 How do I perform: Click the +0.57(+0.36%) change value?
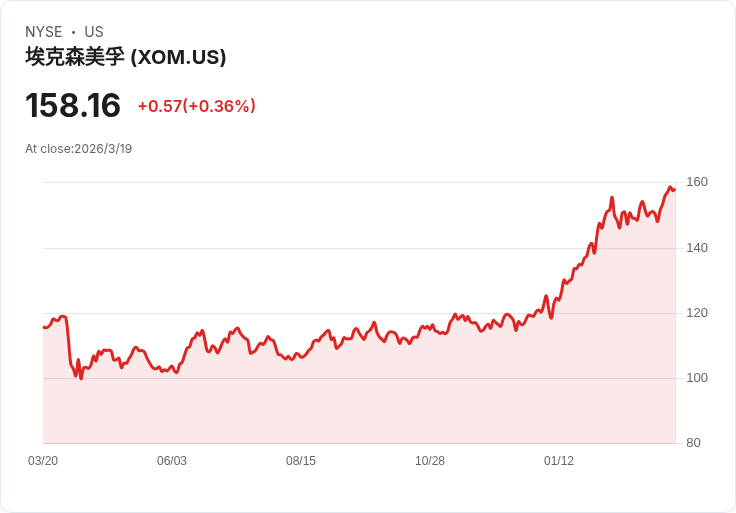[197, 106]
